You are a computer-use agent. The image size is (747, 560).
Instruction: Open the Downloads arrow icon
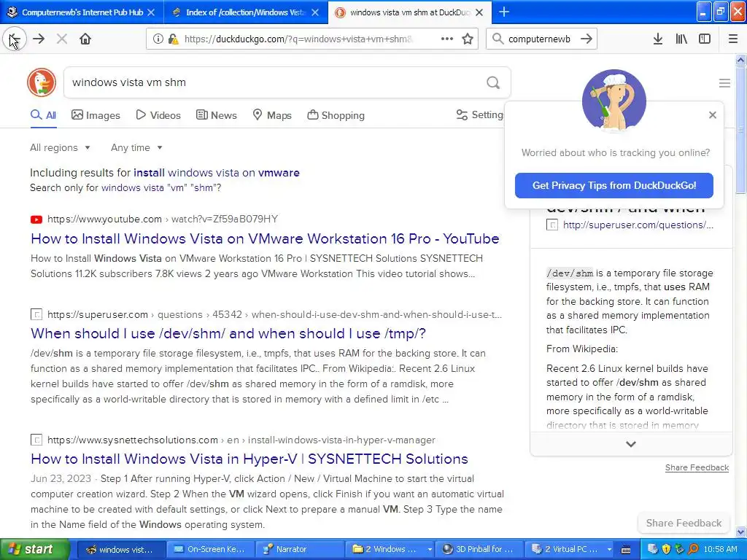(658, 39)
